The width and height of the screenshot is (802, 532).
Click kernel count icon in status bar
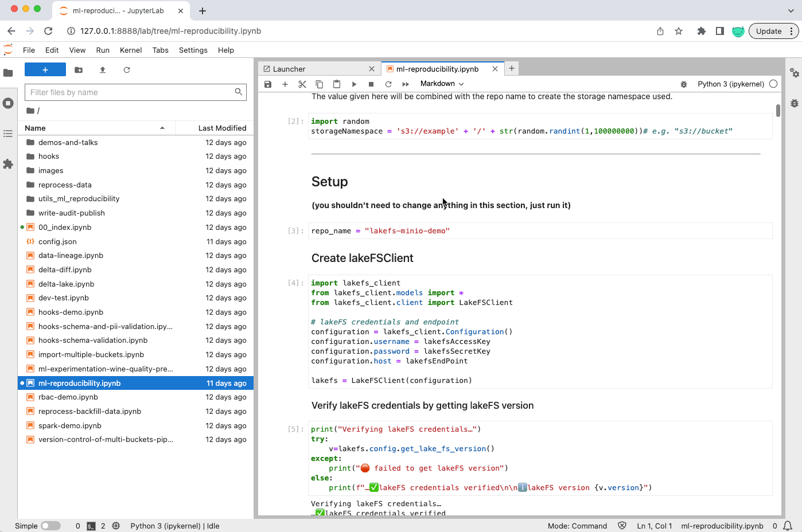116,526
